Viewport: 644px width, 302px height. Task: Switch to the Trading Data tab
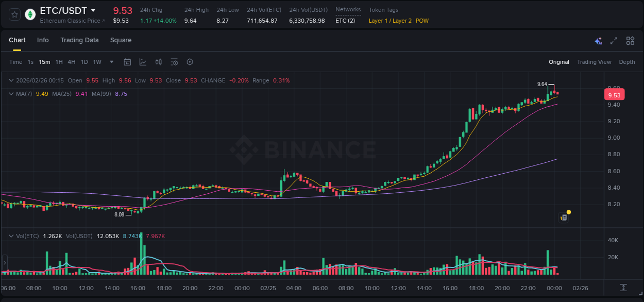pyautogui.click(x=79, y=40)
